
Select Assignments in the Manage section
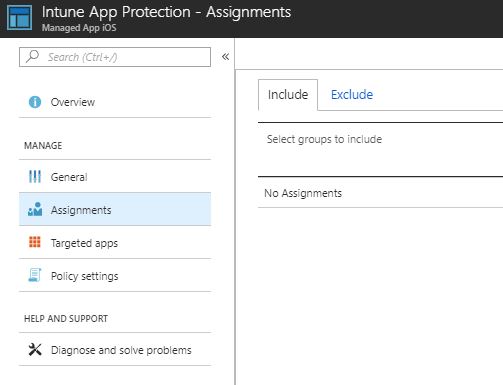pyautogui.click(x=115, y=209)
